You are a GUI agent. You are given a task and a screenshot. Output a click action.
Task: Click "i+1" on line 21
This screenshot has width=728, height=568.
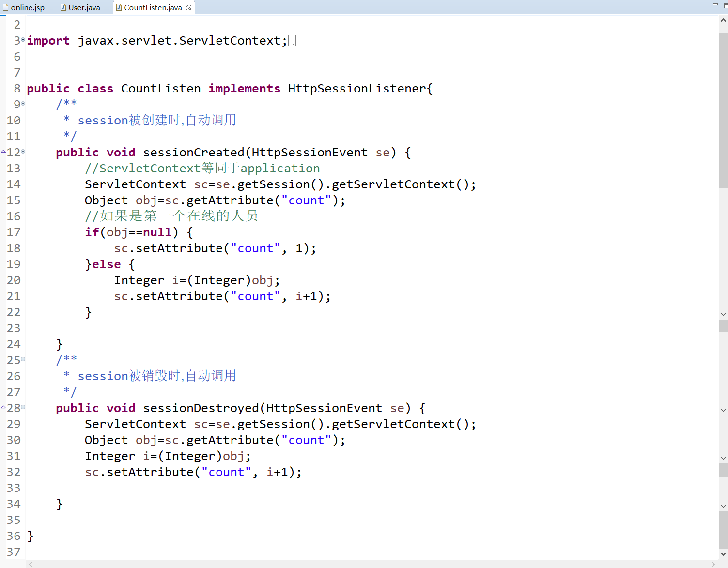(306, 296)
